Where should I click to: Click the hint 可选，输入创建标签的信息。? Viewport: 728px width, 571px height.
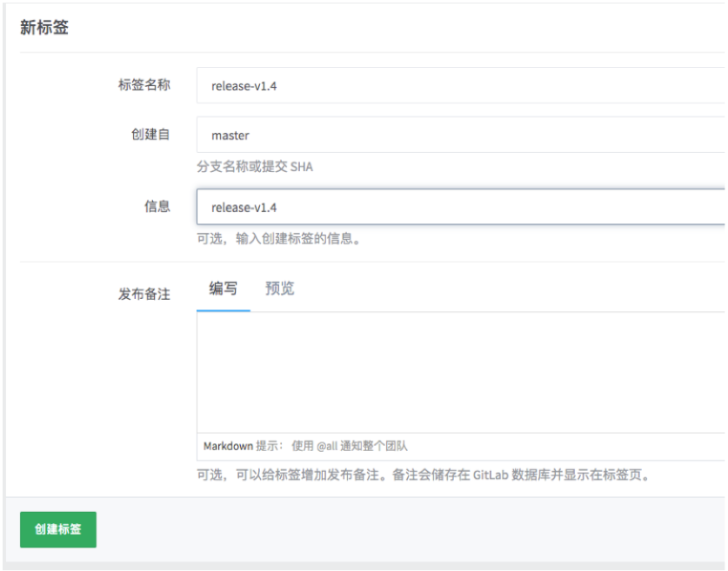point(279,239)
